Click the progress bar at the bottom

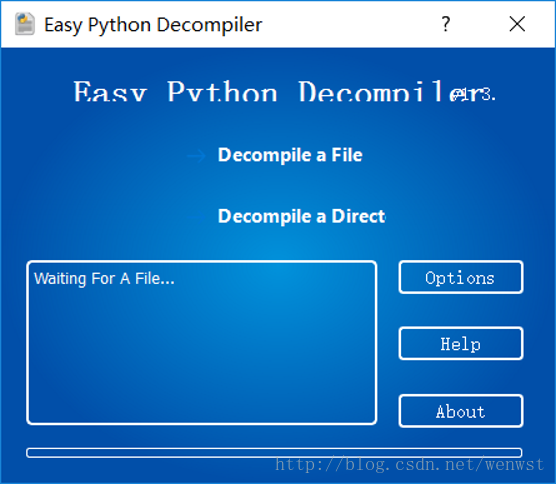point(274,453)
